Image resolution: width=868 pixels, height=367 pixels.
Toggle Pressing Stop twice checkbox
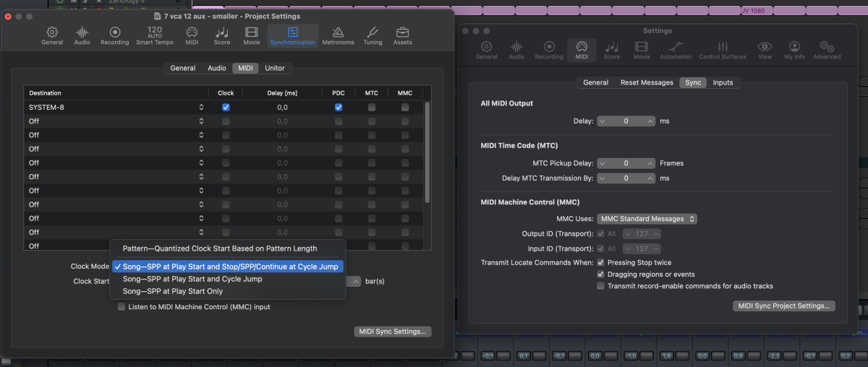click(x=600, y=262)
